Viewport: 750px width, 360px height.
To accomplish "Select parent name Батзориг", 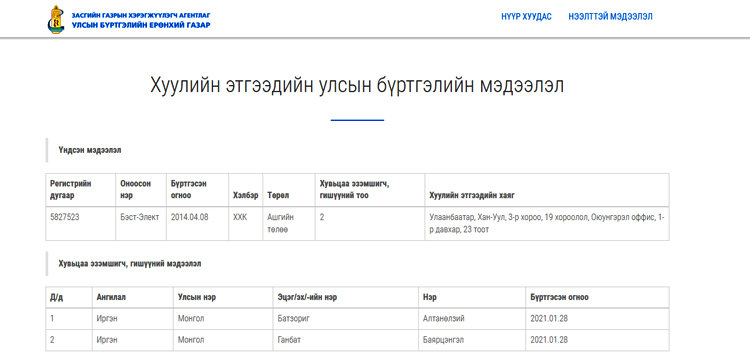I will coord(294,318).
